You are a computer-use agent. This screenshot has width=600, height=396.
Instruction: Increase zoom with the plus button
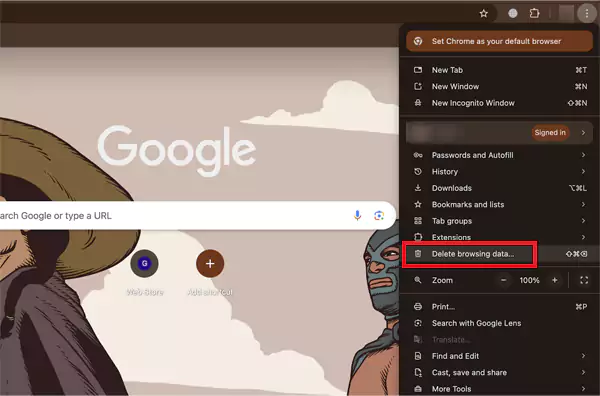554,280
